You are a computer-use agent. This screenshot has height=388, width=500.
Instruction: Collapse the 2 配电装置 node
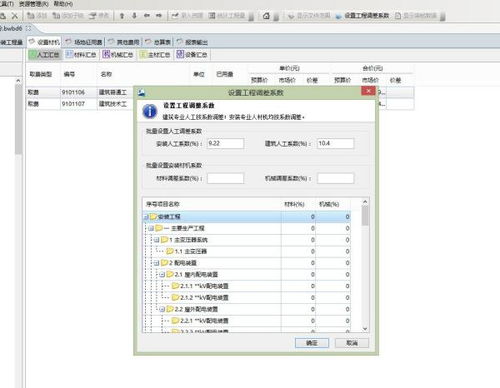coord(157,263)
